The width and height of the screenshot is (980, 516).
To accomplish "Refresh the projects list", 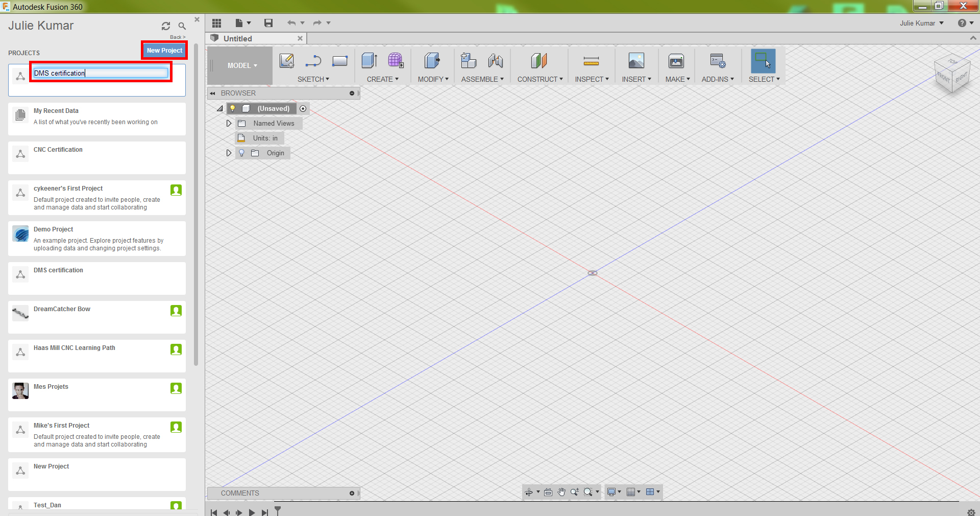I will pyautogui.click(x=166, y=26).
